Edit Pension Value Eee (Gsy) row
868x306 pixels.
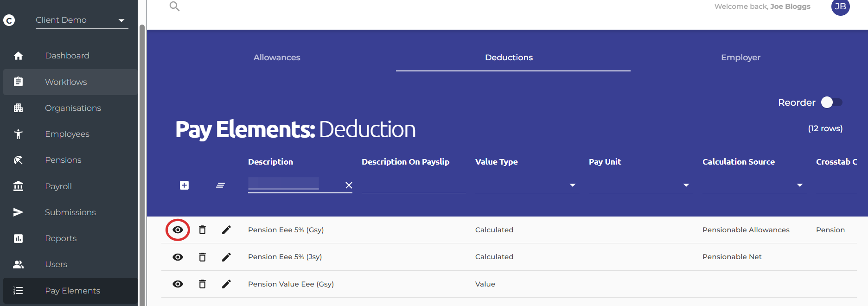coord(226,284)
